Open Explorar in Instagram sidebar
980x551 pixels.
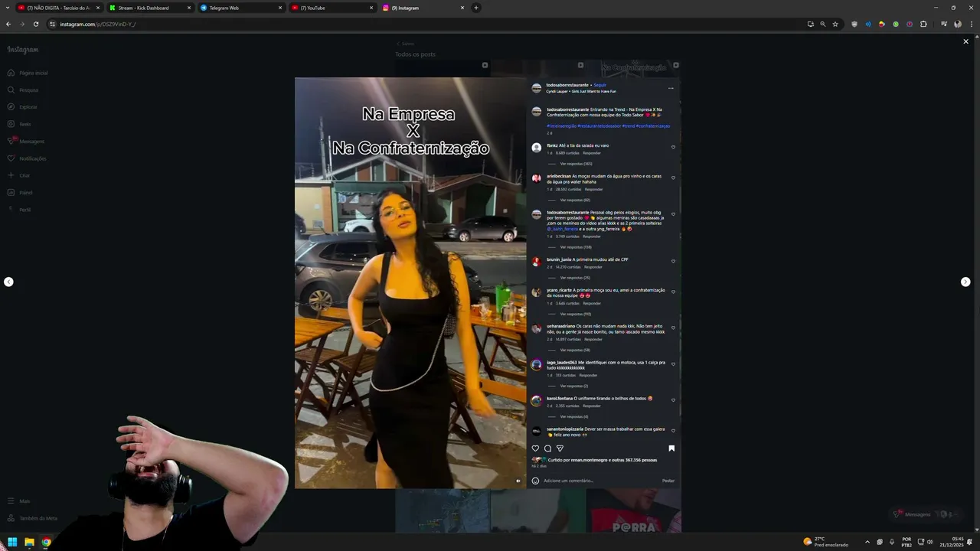[22, 106]
